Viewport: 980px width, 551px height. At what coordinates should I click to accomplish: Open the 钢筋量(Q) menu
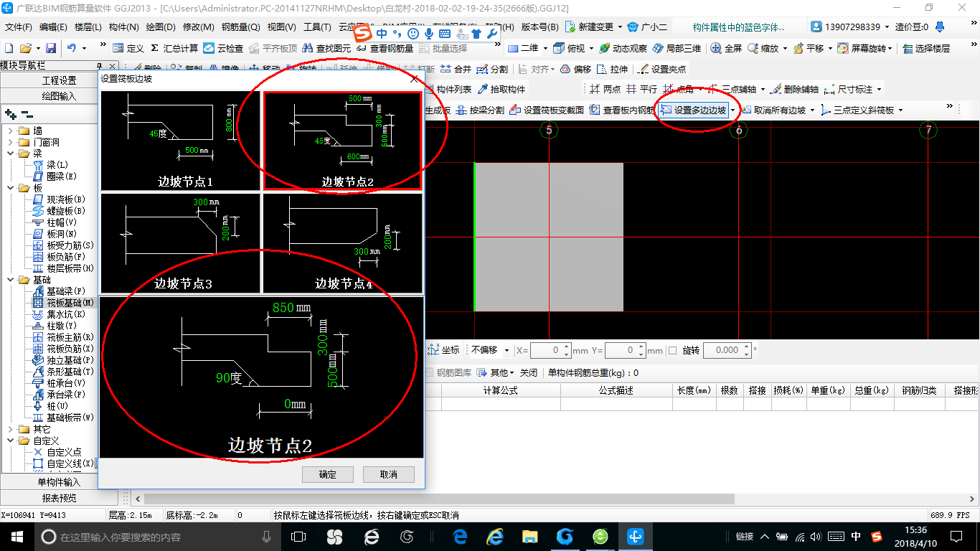click(x=240, y=27)
